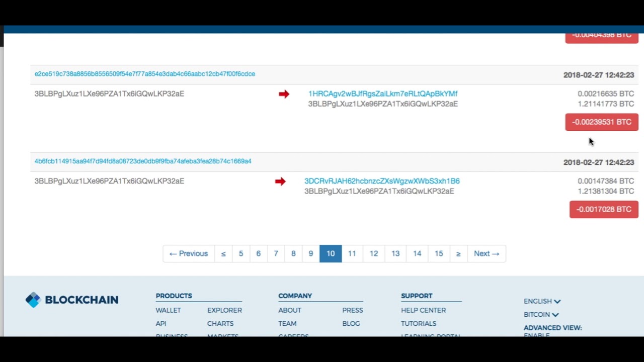644x362 pixels.
Task: Click current page 10 in pagination
Action: (331, 254)
